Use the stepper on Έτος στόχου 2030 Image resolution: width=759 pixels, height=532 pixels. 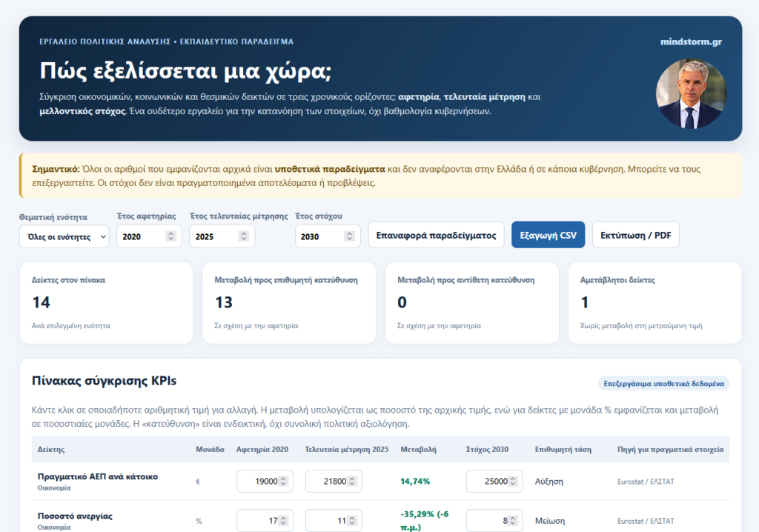(x=350, y=236)
